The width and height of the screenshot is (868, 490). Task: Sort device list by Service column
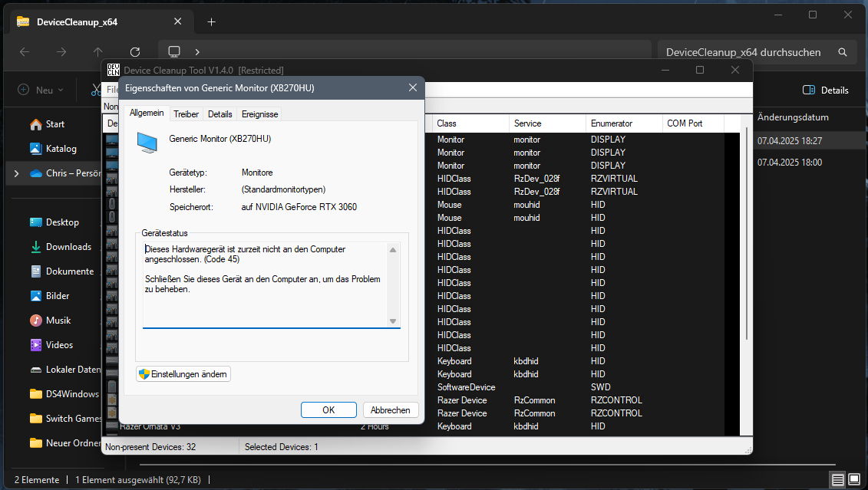(547, 123)
